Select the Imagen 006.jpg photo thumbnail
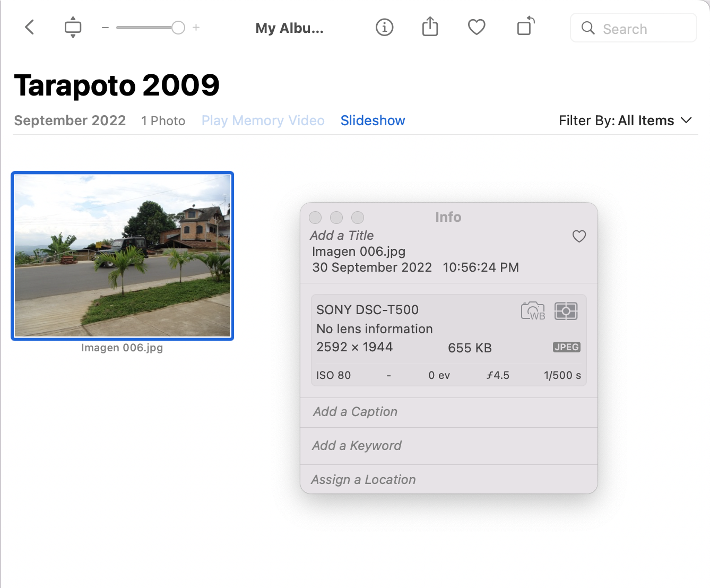Viewport: 710px width, 588px height. point(123,256)
